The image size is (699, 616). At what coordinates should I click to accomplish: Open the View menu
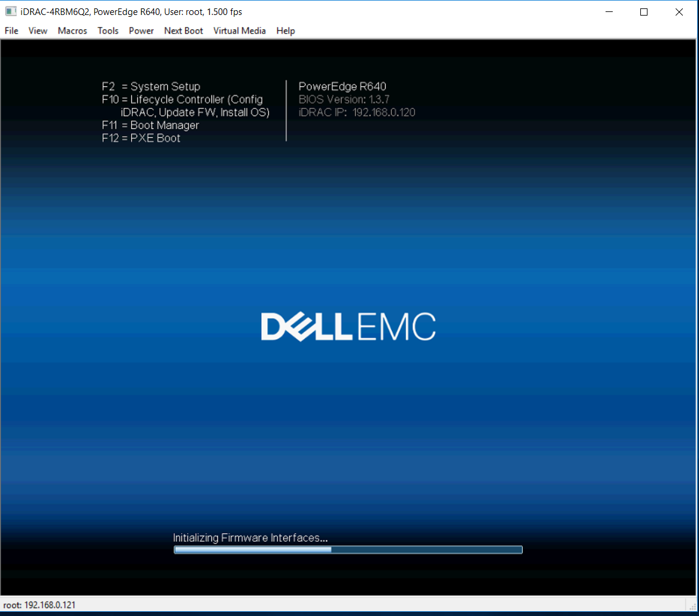tap(38, 31)
